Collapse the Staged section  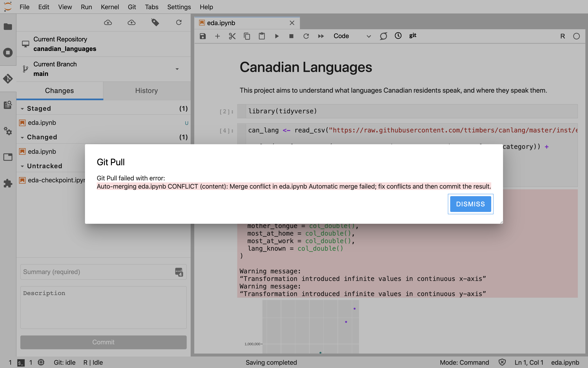(x=22, y=109)
